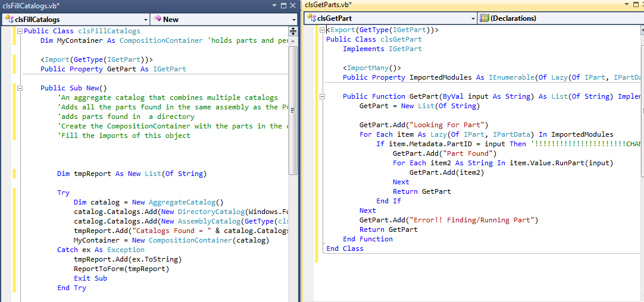Screen dimensions: 644x302
Task: Click the 'End Function' statement
Action: 368,239
